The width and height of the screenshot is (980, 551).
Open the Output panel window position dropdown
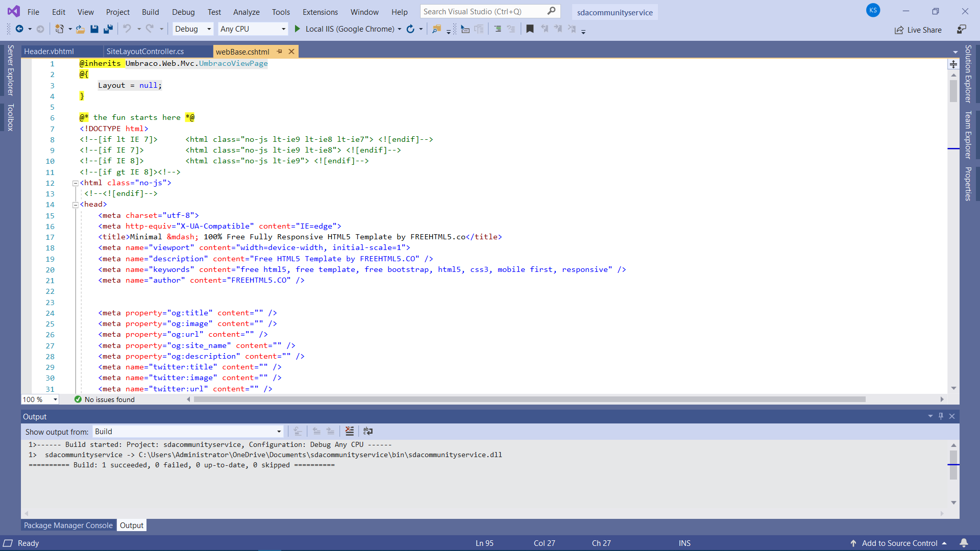[930, 416]
